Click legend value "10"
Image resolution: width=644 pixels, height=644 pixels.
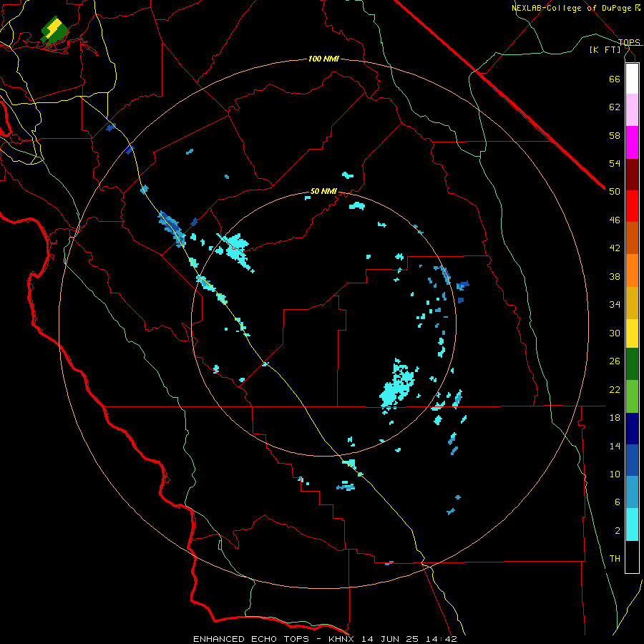(615, 474)
